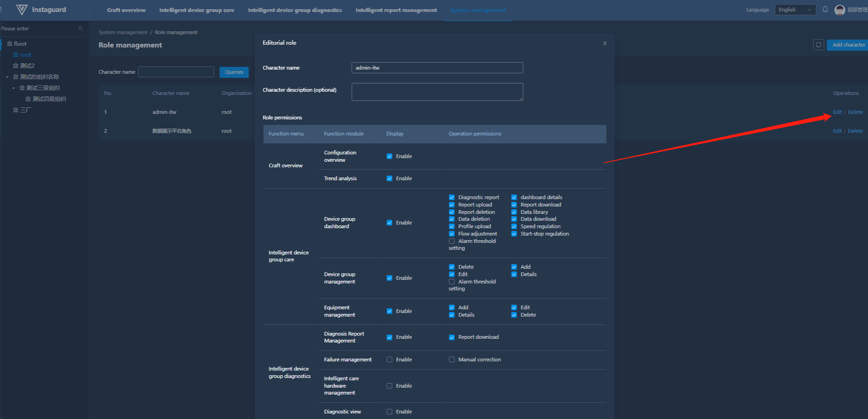The image size is (868, 419).
Task: Collapse the 测试的组织名称 tree node
Action: point(7,77)
